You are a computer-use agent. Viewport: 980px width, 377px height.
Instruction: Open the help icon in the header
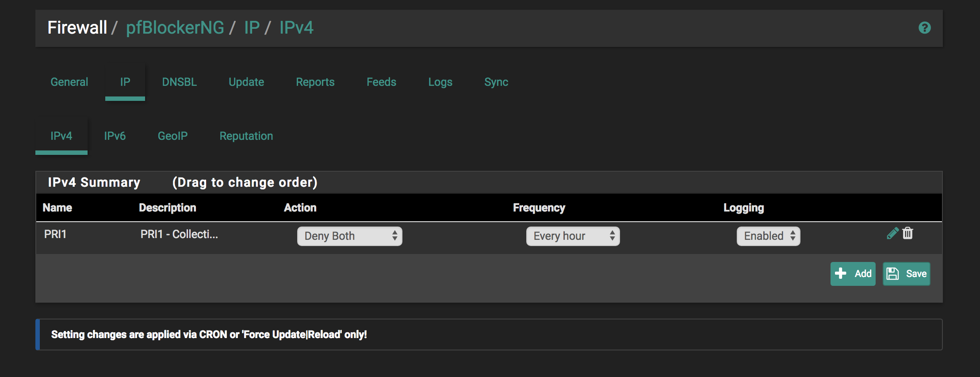924,28
